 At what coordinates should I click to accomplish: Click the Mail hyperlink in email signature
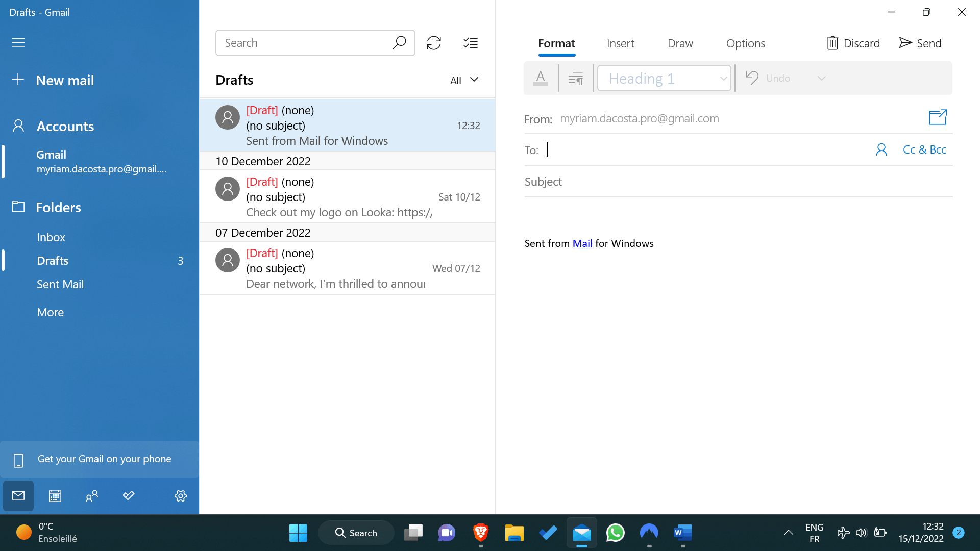(582, 243)
